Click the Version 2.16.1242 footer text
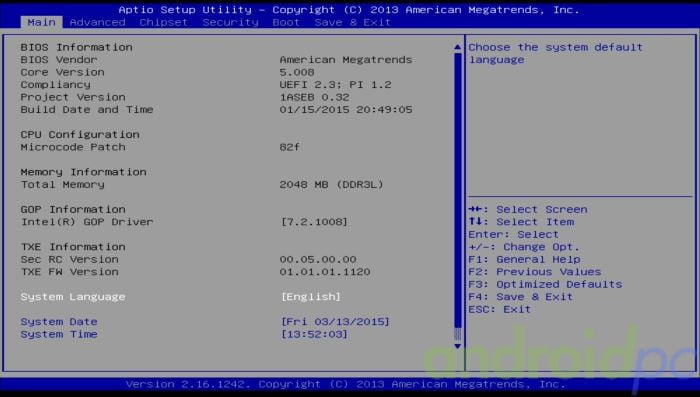 (x=346, y=384)
